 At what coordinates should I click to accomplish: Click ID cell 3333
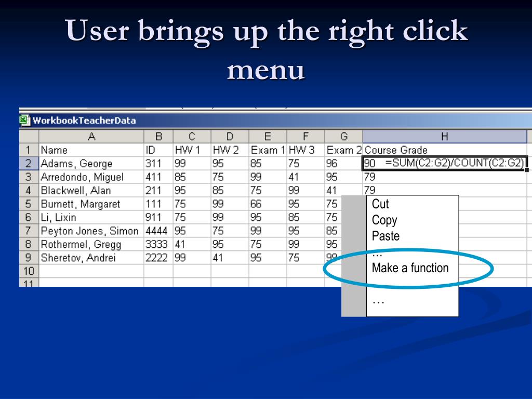[158, 244]
